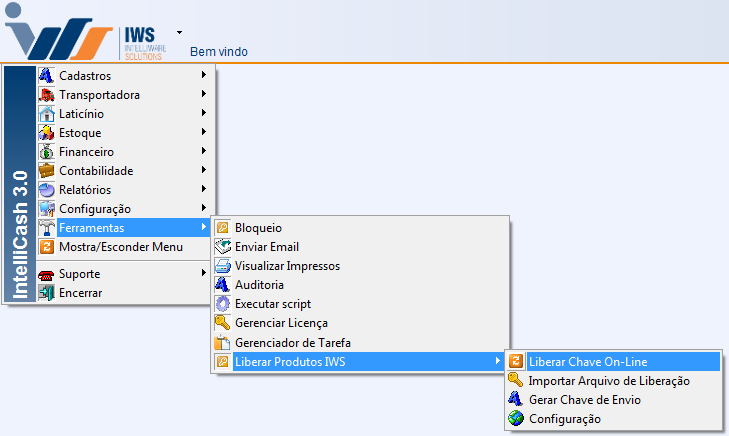The width and height of the screenshot is (729, 436).
Task: Click the Relatórios pie chart icon
Action: tap(46, 190)
